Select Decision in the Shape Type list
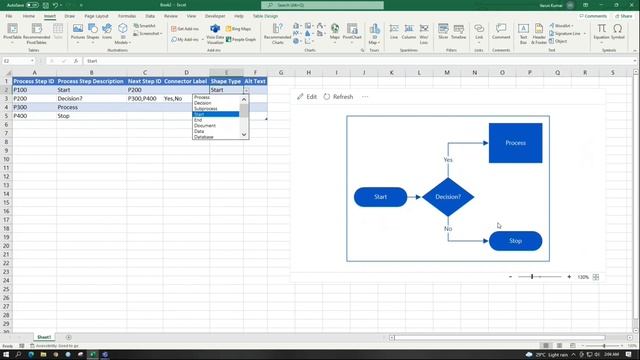The width and height of the screenshot is (640, 360). point(216,103)
